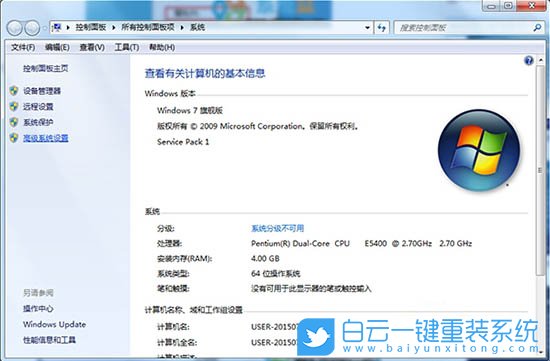Open the address bar history dropdown arrow
Image resolution: width=550 pixels, height=361 pixels.
(x=367, y=27)
